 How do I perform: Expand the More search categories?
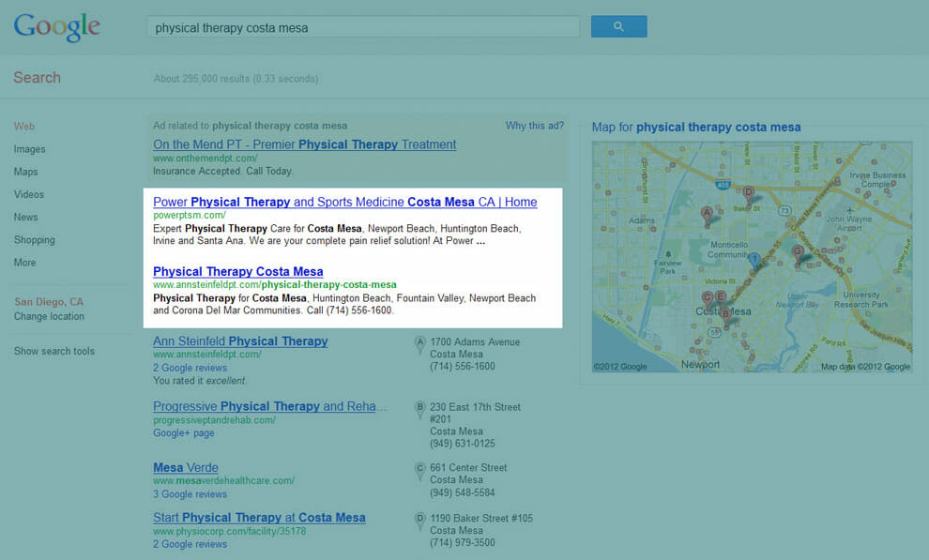[x=25, y=263]
